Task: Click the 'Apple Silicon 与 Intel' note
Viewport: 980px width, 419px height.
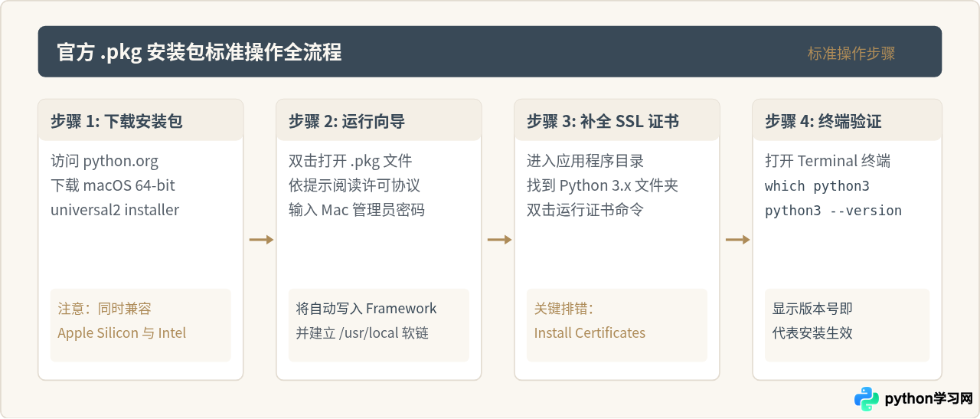Action: click(x=122, y=333)
